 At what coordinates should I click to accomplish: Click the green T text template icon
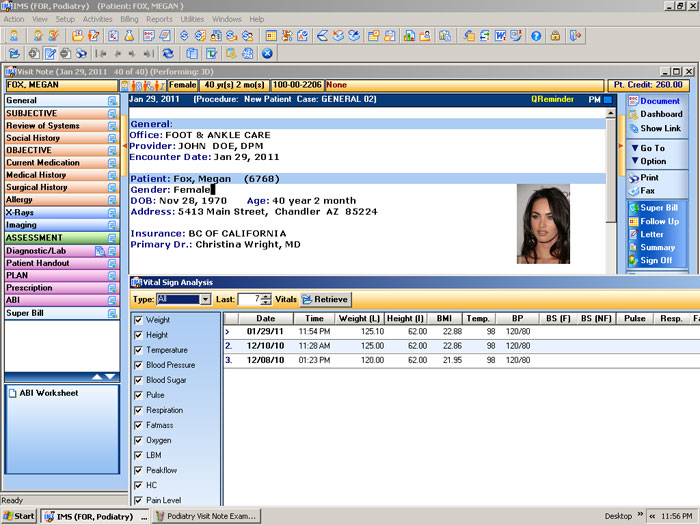point(212,54)
